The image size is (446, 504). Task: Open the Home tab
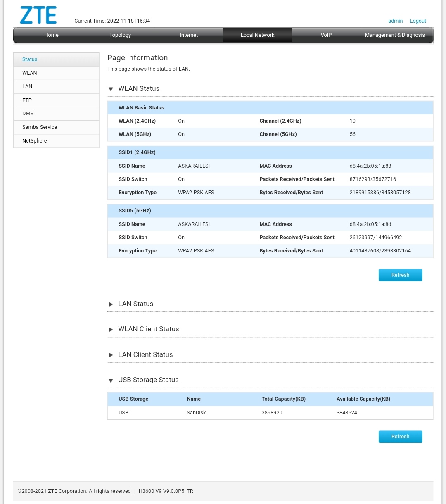(52, 35)
